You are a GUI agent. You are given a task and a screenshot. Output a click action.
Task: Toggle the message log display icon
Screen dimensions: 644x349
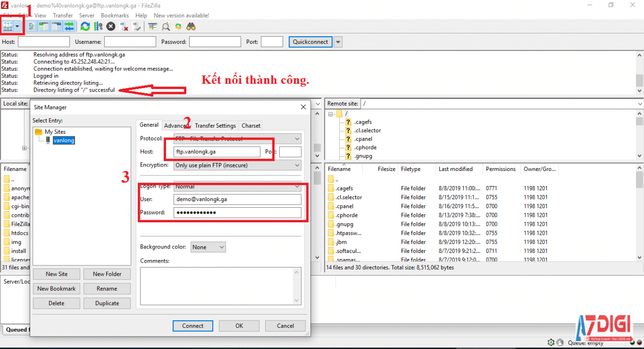[x=32, y=26]
